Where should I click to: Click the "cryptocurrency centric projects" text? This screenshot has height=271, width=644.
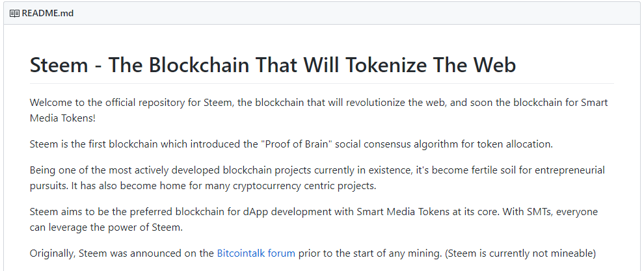coord(304,186)
